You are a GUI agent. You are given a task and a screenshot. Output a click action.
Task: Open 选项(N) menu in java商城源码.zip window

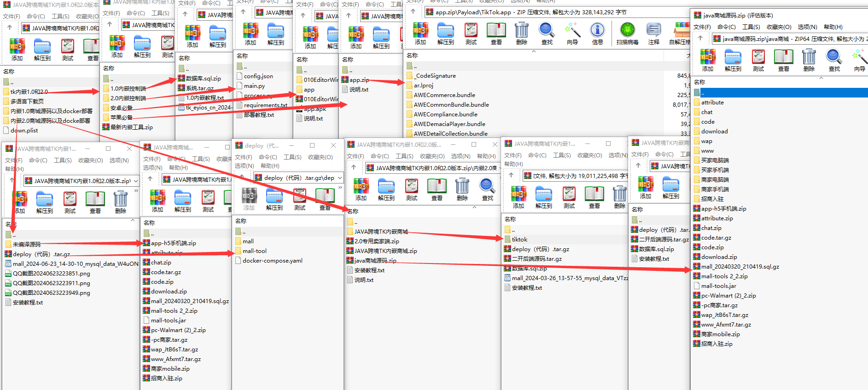(x=808, y=27)
